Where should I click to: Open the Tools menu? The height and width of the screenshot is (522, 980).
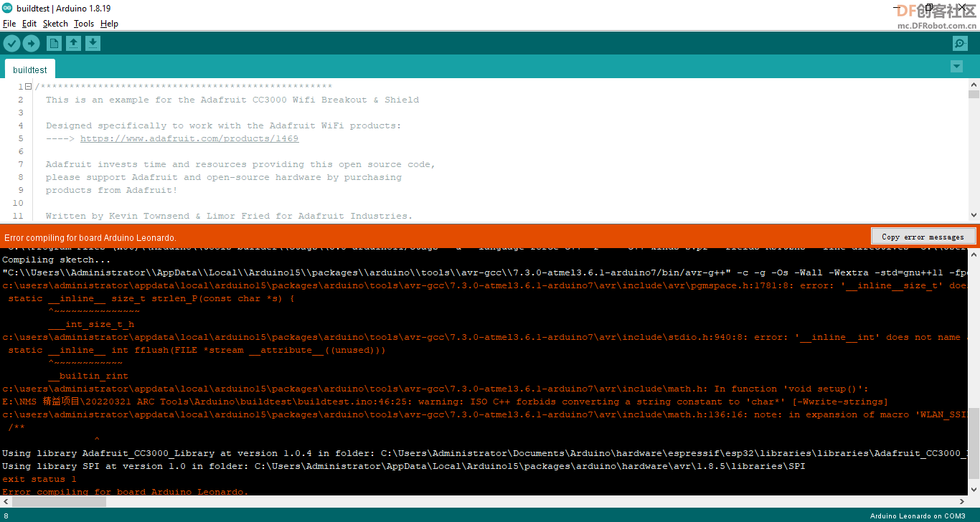point(84,24)
